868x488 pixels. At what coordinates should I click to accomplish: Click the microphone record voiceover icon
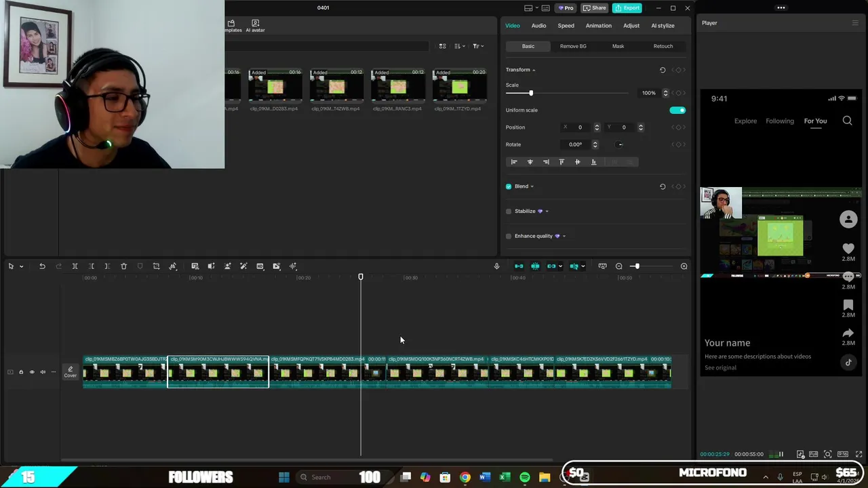click(x=496, y=266)
